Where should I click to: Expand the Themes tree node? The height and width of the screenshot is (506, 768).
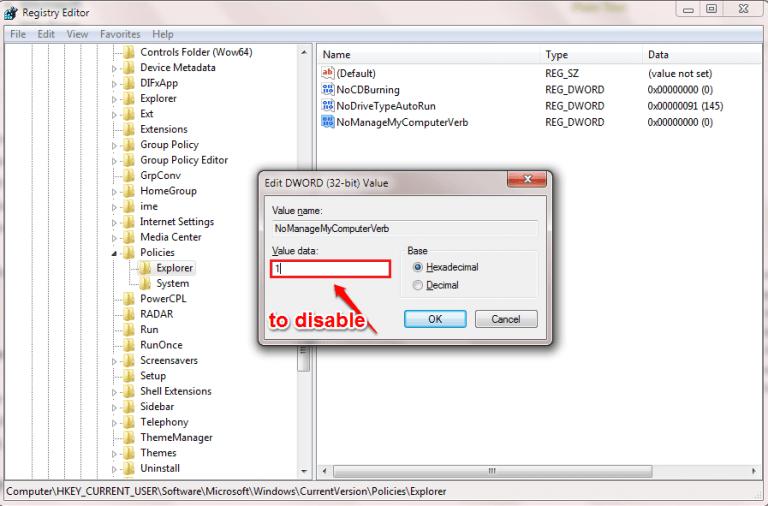coord(114,454)
